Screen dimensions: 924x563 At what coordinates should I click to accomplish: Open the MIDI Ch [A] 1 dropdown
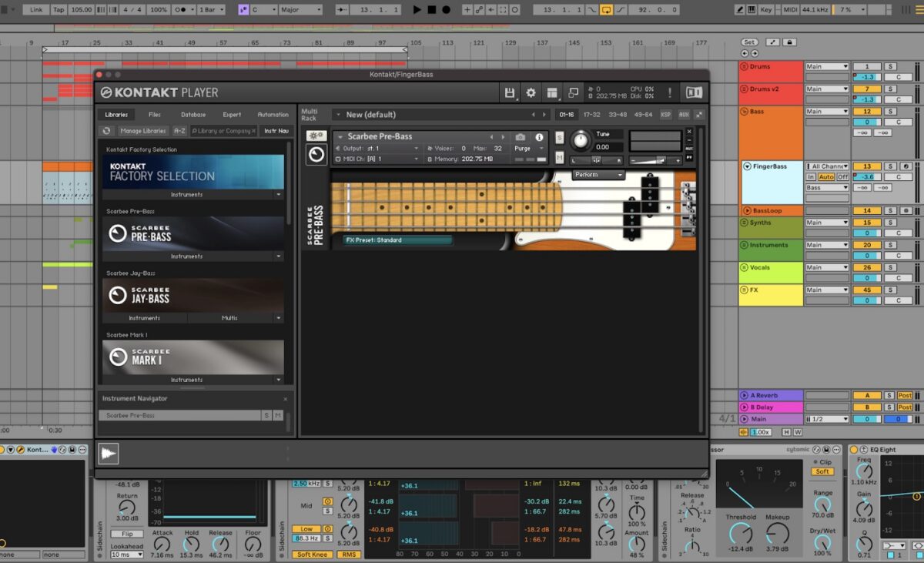(377, 159)
